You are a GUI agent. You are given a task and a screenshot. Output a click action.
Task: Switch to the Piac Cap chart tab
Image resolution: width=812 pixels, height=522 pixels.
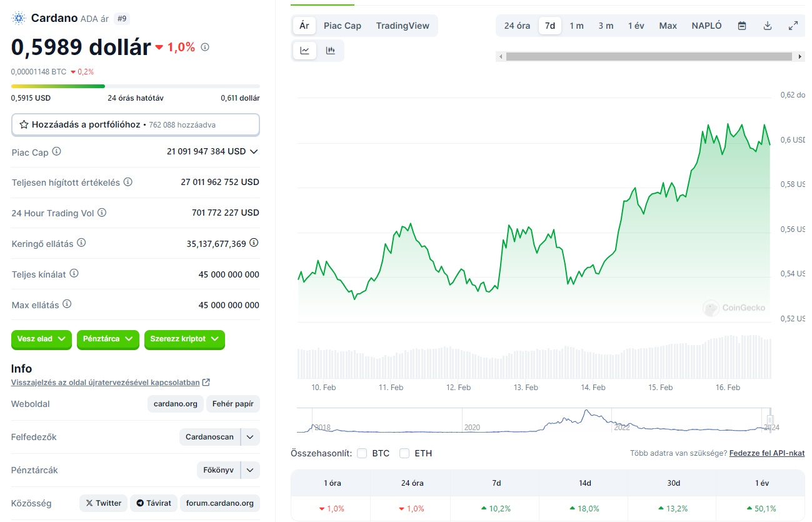pos(343,26)
